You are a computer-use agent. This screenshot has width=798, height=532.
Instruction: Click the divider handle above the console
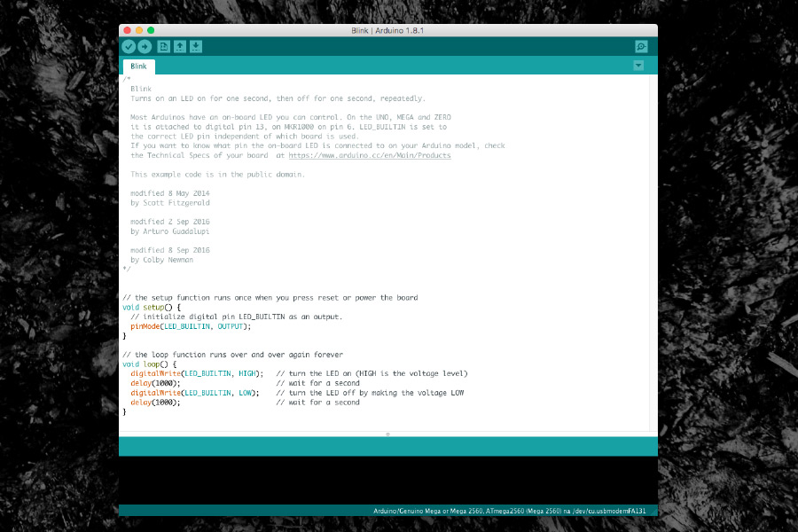[x=387, y=434]
